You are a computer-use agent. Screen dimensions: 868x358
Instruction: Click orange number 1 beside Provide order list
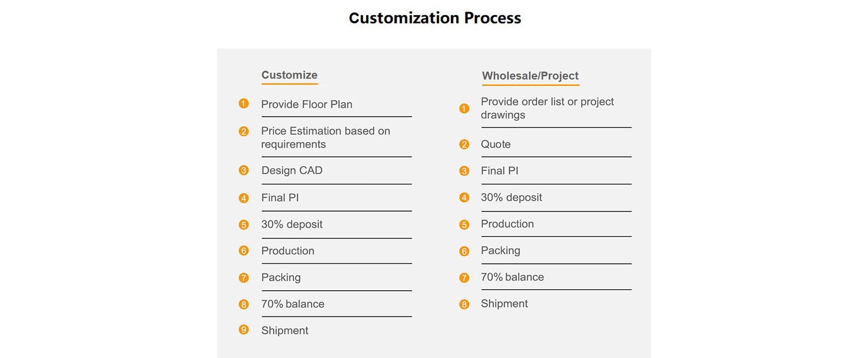click(x=464, y=108)
